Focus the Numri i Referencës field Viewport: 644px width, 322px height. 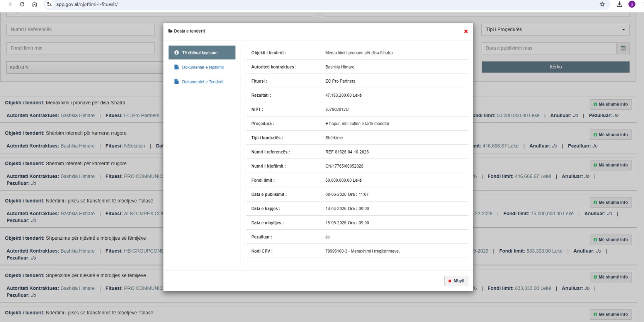[x=80, y=29]
